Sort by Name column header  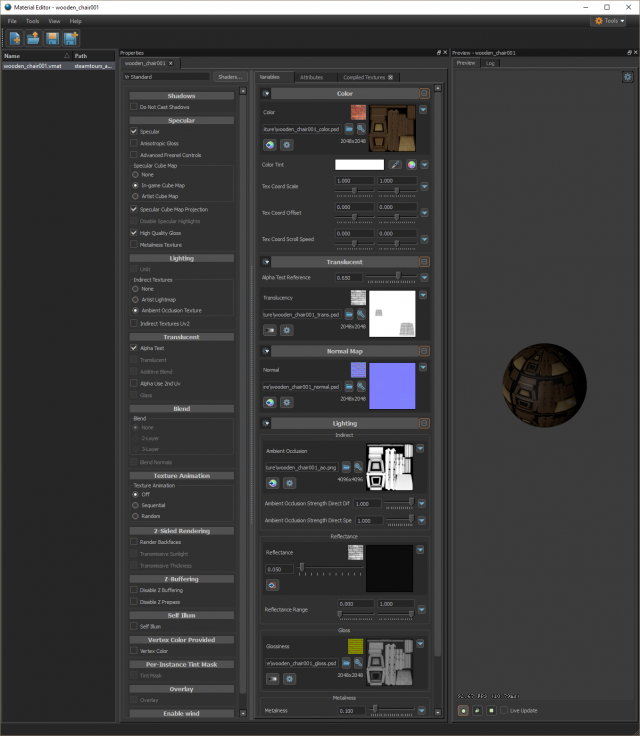coord(37,56)
